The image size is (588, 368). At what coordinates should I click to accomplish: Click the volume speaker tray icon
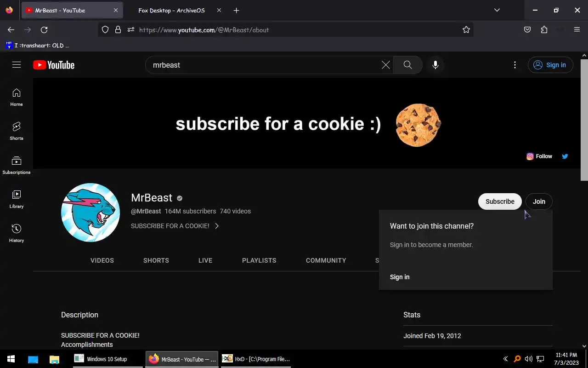(529, 359)
